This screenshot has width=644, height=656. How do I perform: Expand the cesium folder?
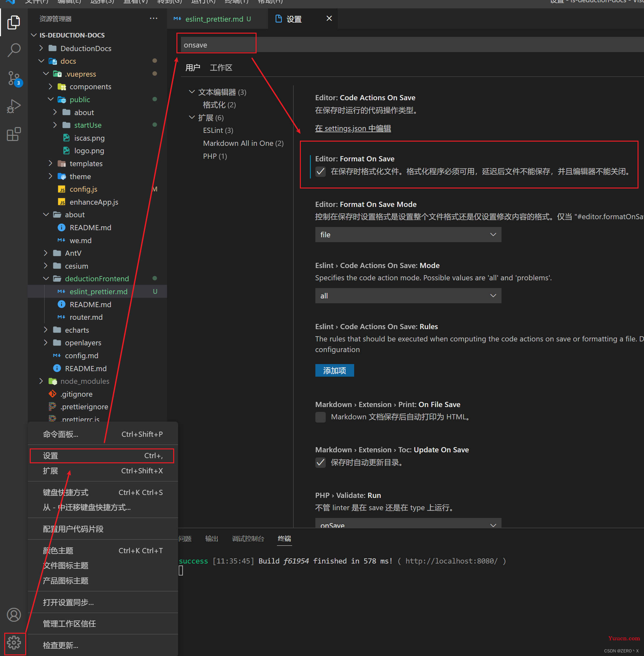(x=46, y=266)
